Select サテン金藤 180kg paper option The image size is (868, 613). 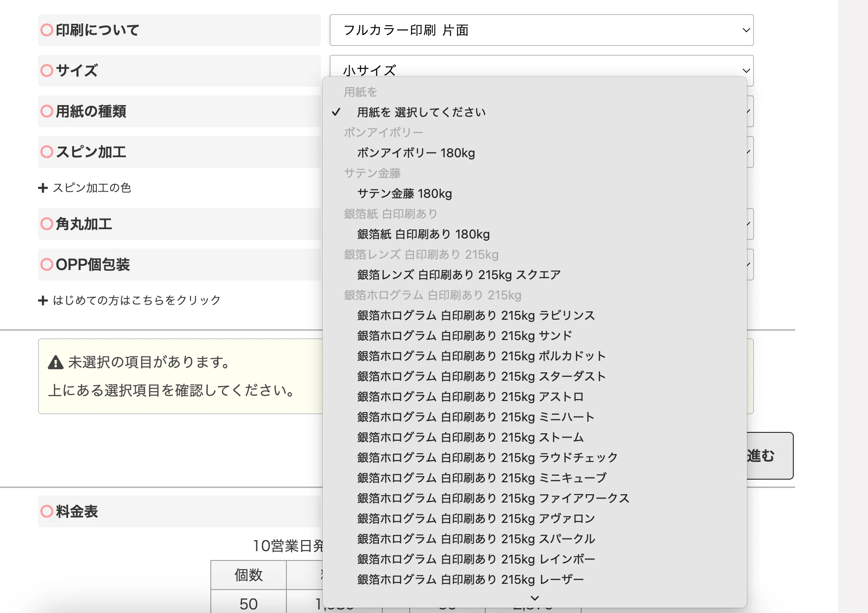click(535, 193)
